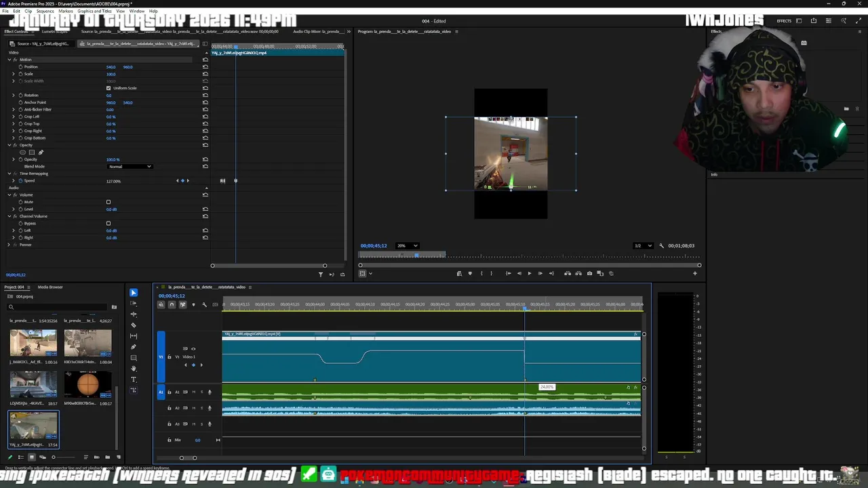Image resolution: width=868 pixels, height=488 pixels.
Task: Select the orange circle clip thumbnail
Action: 87,385
